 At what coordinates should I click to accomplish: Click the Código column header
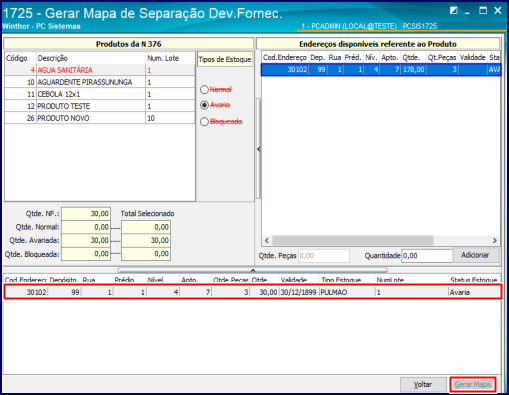20,58
